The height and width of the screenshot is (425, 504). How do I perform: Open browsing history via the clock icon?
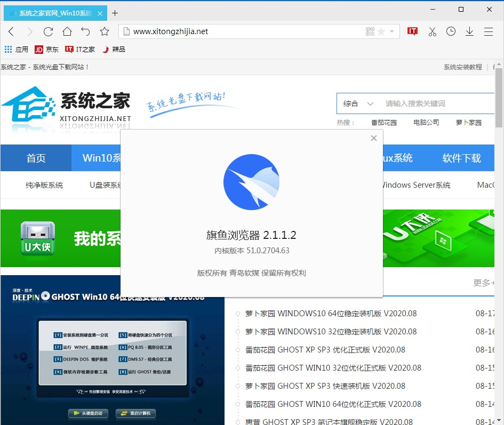coord(451,31)
